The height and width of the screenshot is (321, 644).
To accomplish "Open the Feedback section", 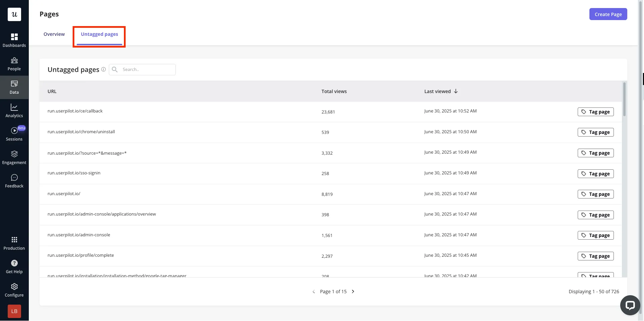I will [x=14, y=181].
